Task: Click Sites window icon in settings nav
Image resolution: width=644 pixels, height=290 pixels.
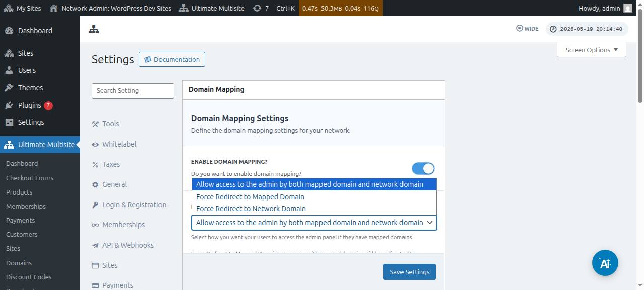Action: pyautogui.click(x=95, y=265)
